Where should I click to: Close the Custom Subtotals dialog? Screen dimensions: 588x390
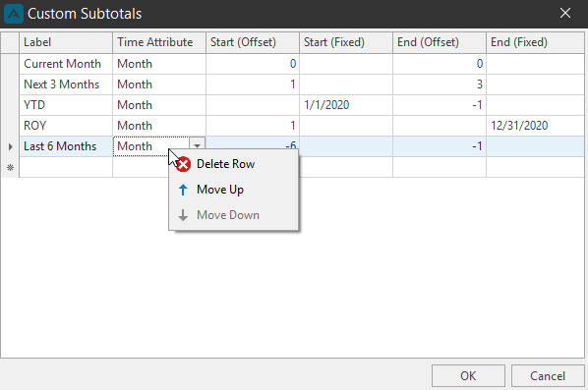click(x=565, y=14)
